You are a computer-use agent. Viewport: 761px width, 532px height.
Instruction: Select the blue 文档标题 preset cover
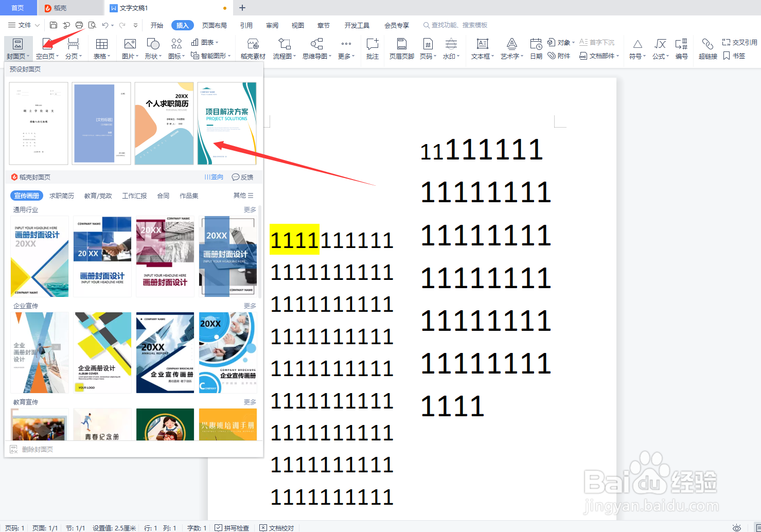pyautogui.click(x=101, y=123)
